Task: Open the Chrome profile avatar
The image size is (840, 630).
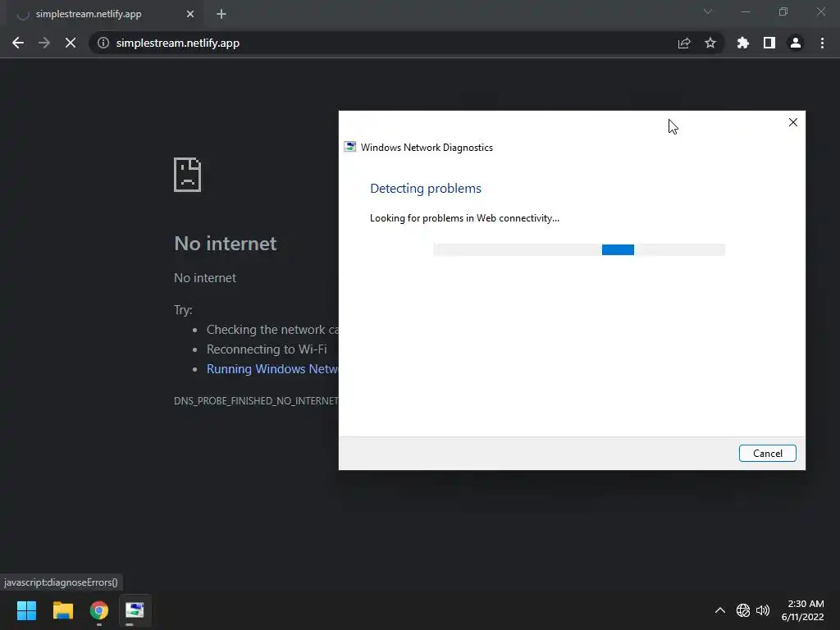Action: pos(796,43)
